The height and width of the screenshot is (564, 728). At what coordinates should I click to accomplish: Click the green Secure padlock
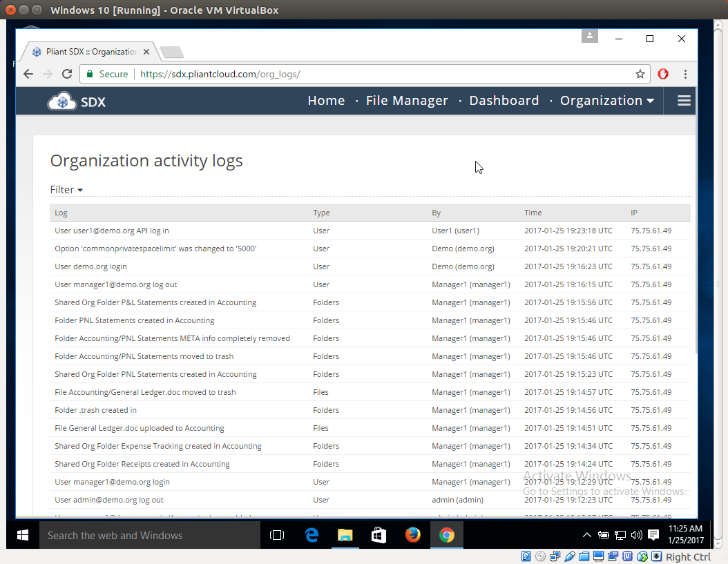pyautogui.click(x=90, y=74)
